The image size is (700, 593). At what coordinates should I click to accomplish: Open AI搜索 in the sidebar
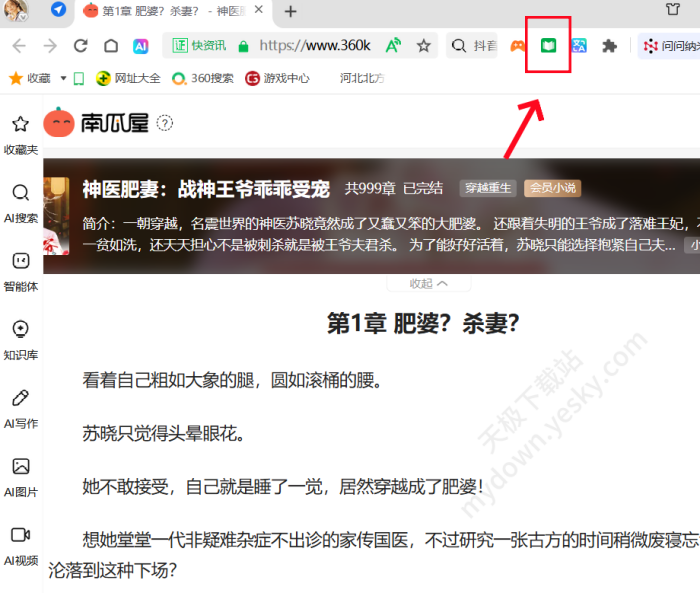coord(20,201)
